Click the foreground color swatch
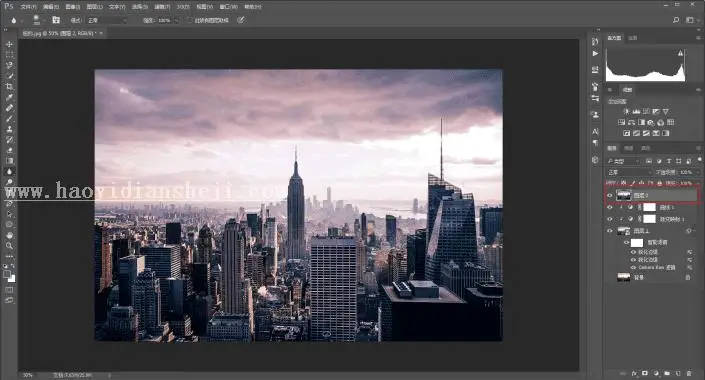 [x=7, y=274]
